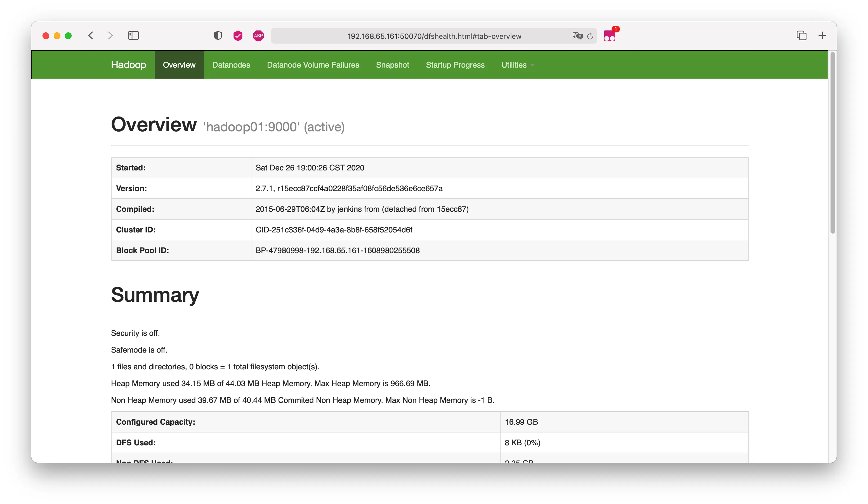Go back with the browser back arrow
Viewport: 868px width, 504px height.
[x=91, y=35]
